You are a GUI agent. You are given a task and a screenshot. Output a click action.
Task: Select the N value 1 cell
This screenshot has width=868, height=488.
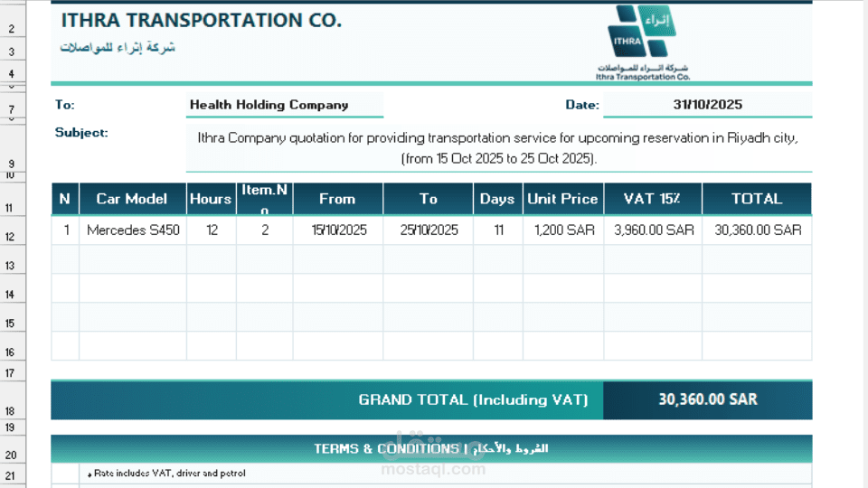point(65,230)
